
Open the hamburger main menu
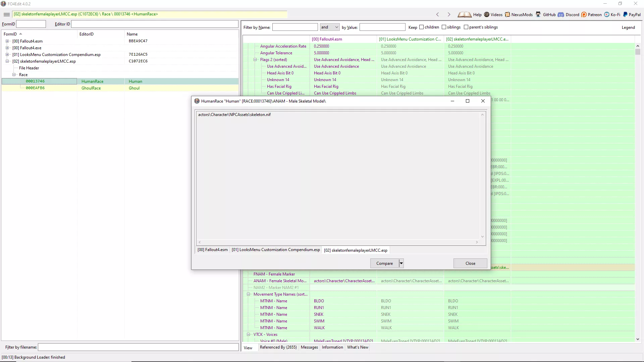pos(6,14)
